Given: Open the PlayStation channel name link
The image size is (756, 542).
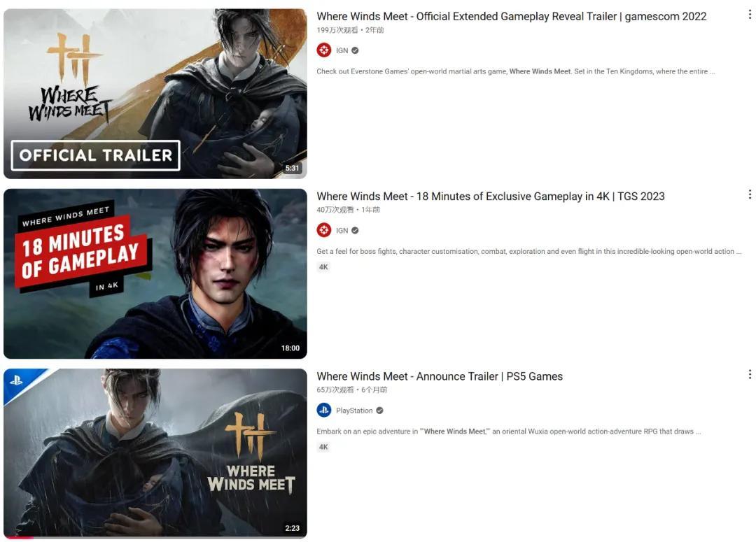Looking at the screenshot, I should (354, 411).
